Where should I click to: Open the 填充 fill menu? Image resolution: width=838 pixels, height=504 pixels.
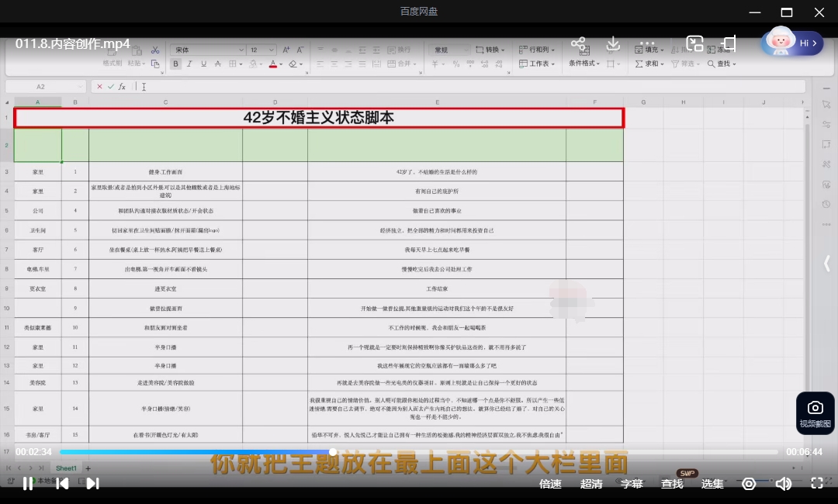coord(649,50)
